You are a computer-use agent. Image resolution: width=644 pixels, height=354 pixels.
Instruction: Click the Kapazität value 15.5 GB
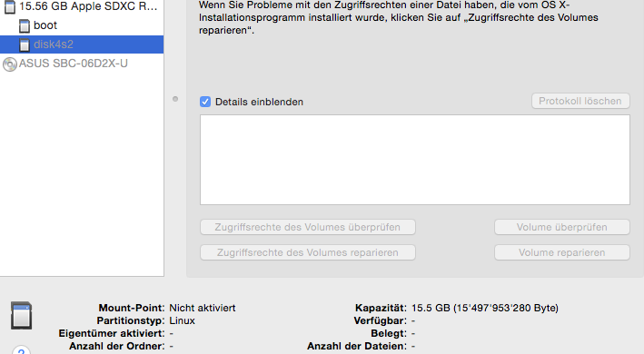coord(485,308)
